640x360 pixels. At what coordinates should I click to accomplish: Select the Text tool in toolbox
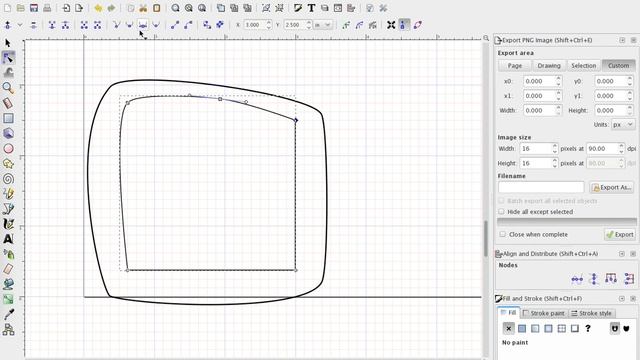8,239
